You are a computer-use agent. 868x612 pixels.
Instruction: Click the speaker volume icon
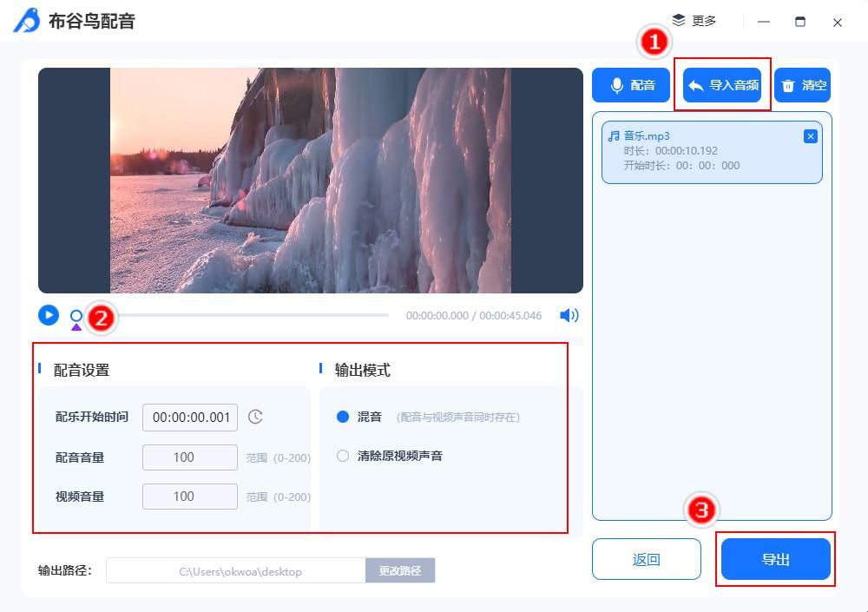tap(569, 315)
